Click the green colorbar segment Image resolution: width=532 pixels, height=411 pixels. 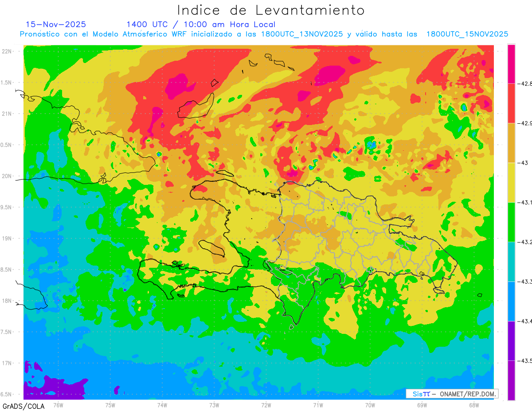pyautogui.click(x=511, y=222)
